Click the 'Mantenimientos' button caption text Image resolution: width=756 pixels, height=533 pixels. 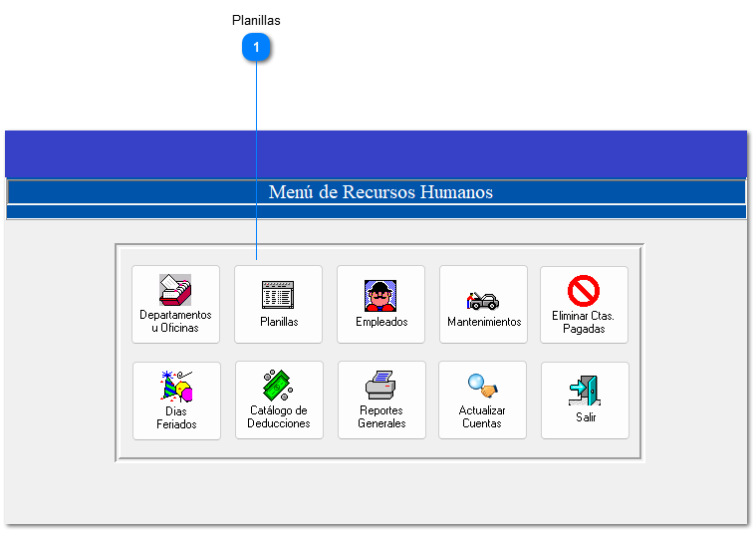[484, 322]
